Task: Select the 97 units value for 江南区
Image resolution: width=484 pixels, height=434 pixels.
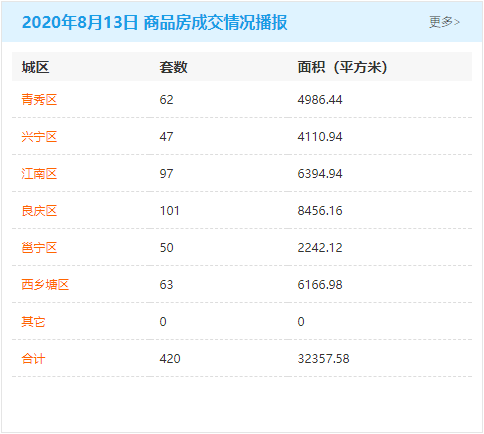Action: [166, 174]
